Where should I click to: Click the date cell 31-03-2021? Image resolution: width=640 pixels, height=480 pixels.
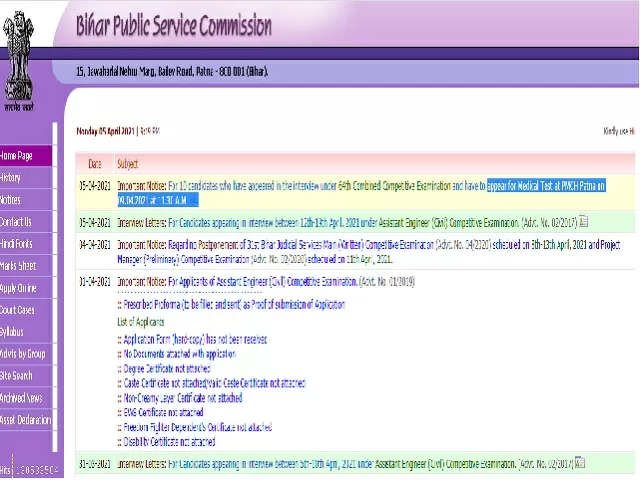point(95,464)
